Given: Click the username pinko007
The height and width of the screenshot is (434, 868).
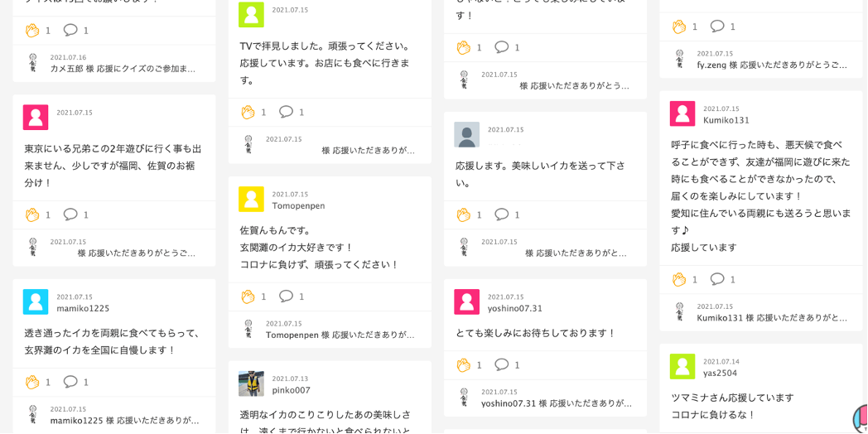Looking at the screenshot, I should tap(292, 390).
